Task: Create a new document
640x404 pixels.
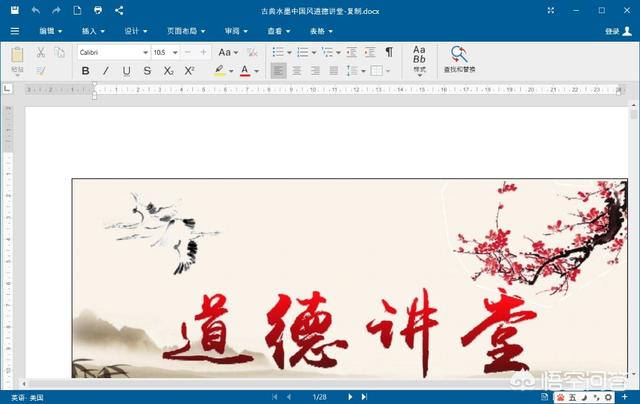Action: (77, 10)
